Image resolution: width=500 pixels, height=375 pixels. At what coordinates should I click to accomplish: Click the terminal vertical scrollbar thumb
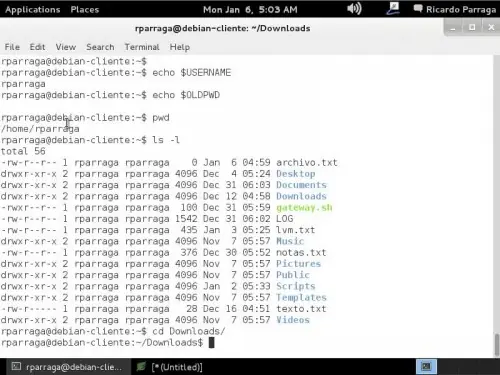(x=497, y=345)
